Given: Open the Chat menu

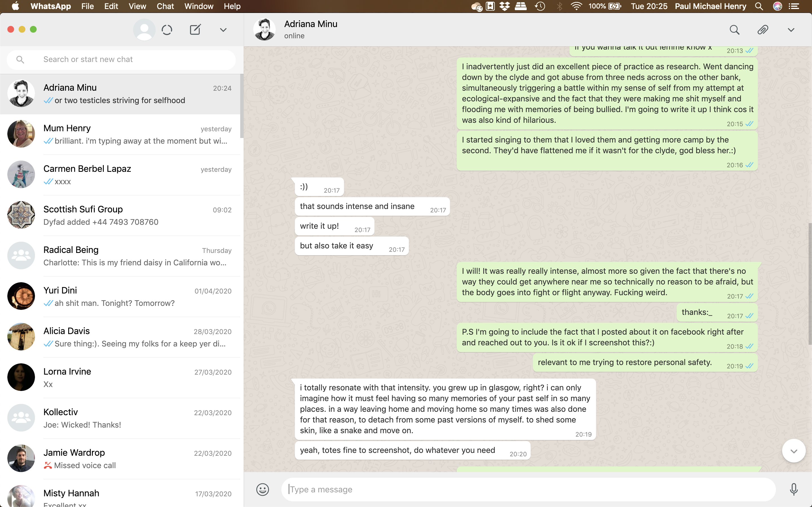Looking at the screenshot, I should click(x=165, y=6).
